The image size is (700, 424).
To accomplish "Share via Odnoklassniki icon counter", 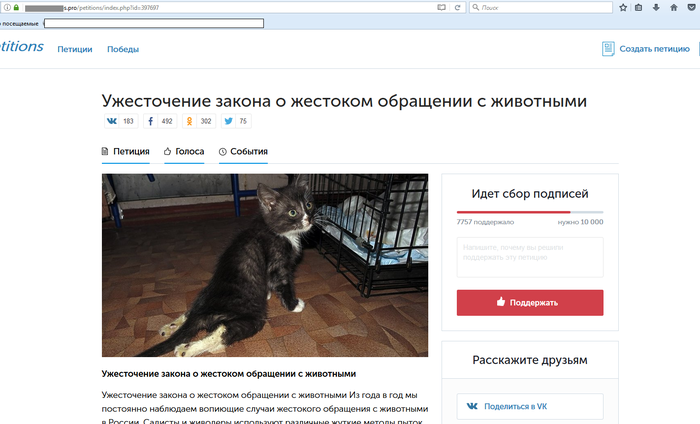I will (x=199, y=121).
